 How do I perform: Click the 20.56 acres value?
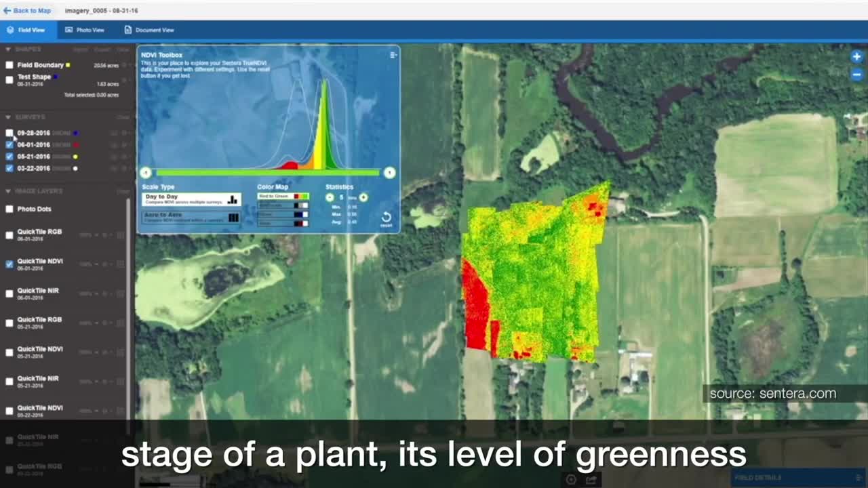(106, 65)
